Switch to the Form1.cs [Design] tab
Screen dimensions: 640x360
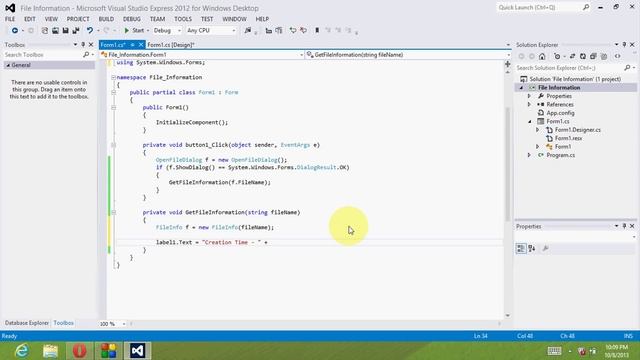point(171,45)
